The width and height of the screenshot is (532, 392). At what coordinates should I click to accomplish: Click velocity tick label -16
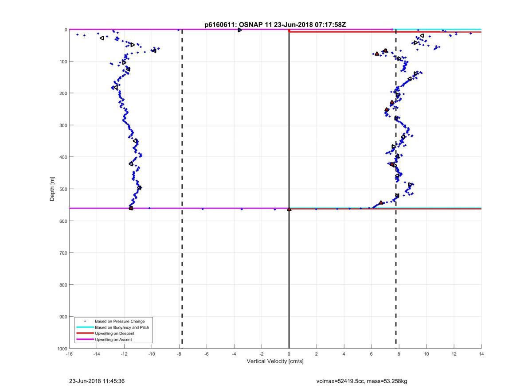point(69,354)
